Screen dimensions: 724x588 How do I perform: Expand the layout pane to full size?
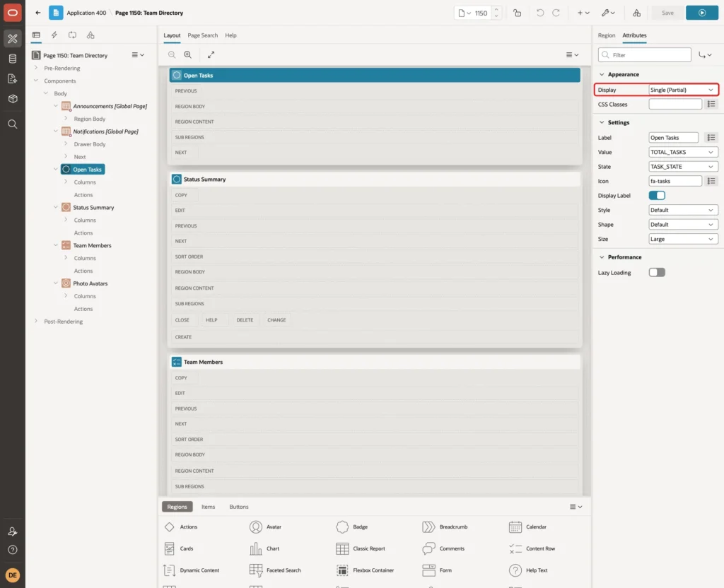pos(211,54)
